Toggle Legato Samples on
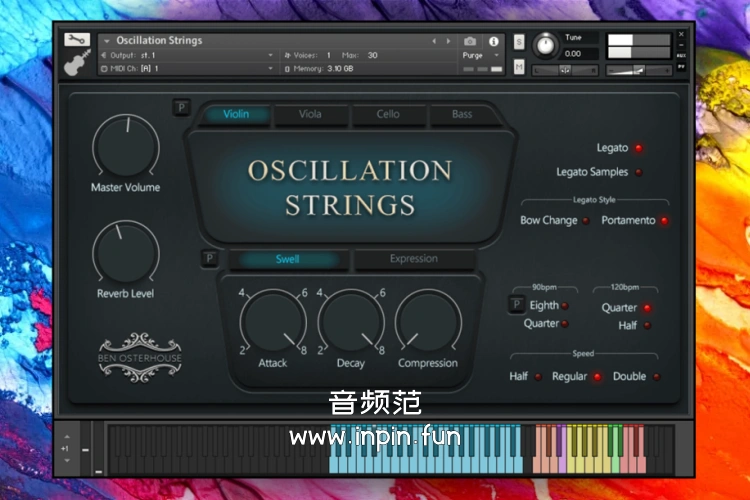This screenshot has height=500, width=750. (x=638, y=172)
